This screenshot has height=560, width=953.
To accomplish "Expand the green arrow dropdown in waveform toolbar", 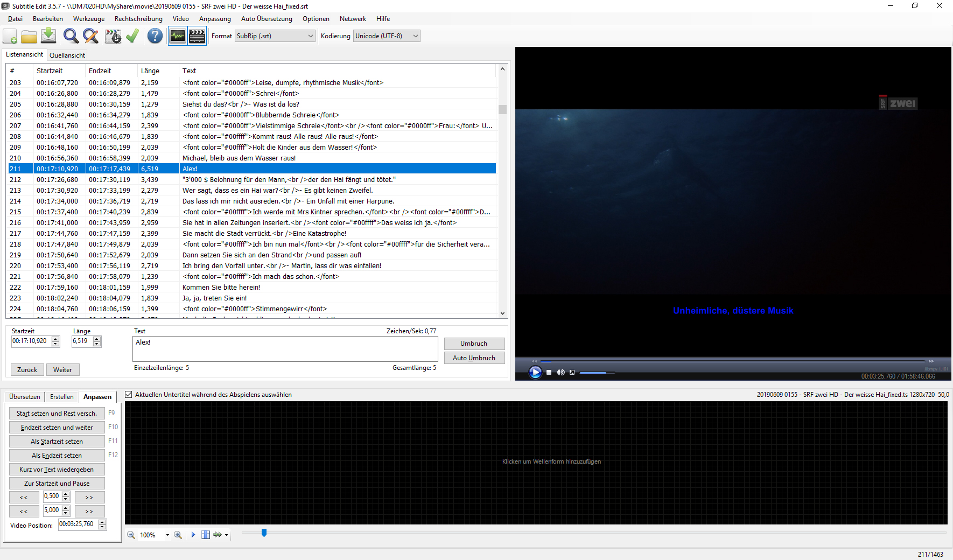I will click(226, 535).
